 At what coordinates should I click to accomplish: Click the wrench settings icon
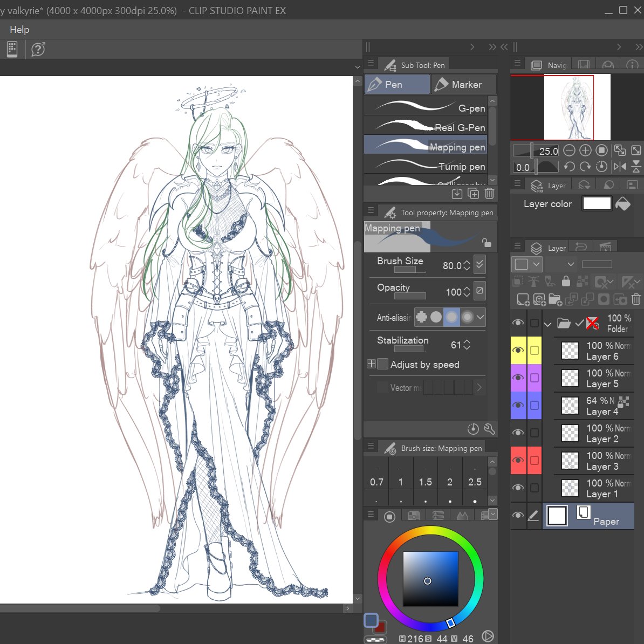coord(489,429)
